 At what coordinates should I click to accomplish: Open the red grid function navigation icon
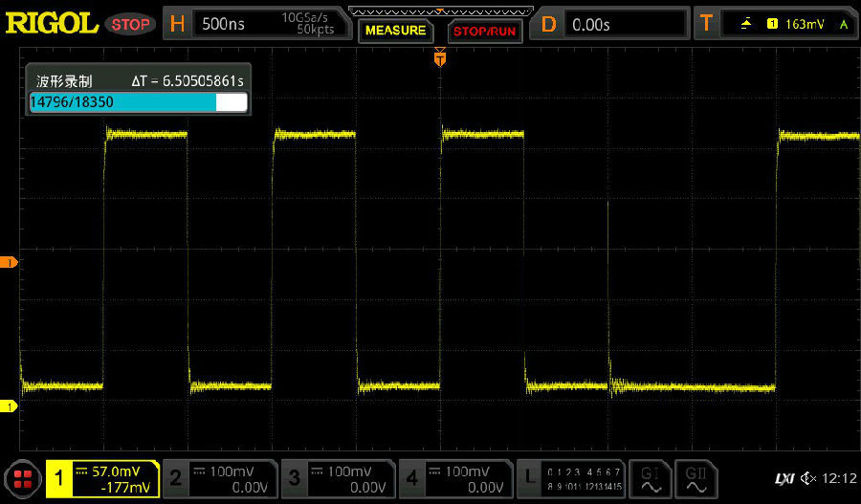pos(23,480)
